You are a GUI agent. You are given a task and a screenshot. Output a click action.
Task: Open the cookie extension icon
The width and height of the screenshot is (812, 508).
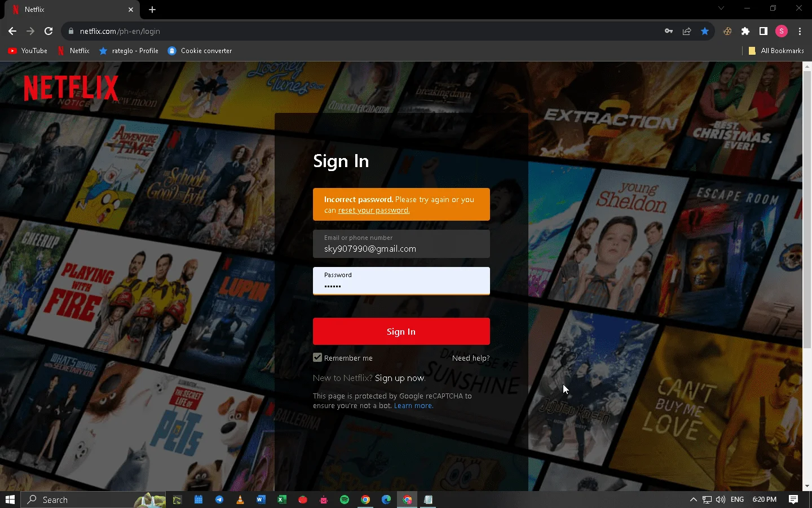[727, 31]
